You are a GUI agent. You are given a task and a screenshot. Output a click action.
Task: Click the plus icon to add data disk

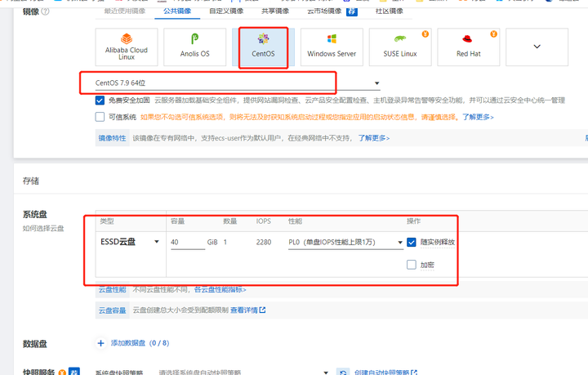tap(101, 343)
